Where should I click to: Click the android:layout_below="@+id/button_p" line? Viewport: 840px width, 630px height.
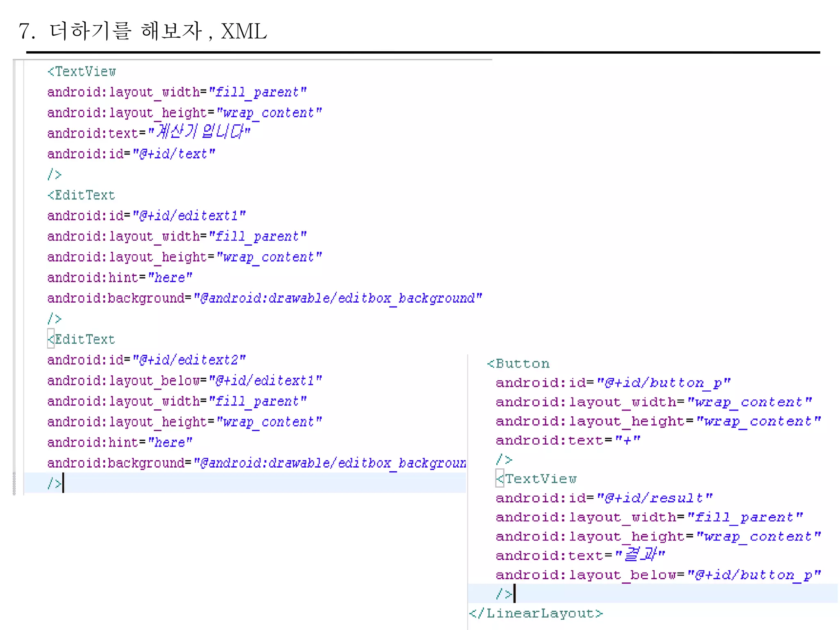(x=658, y=575)
